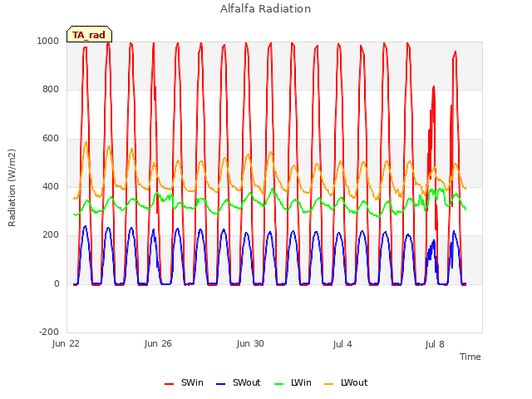532x399 pixels.
Task: Click the 600 y-axis tick label
Action: pos(51,139)
